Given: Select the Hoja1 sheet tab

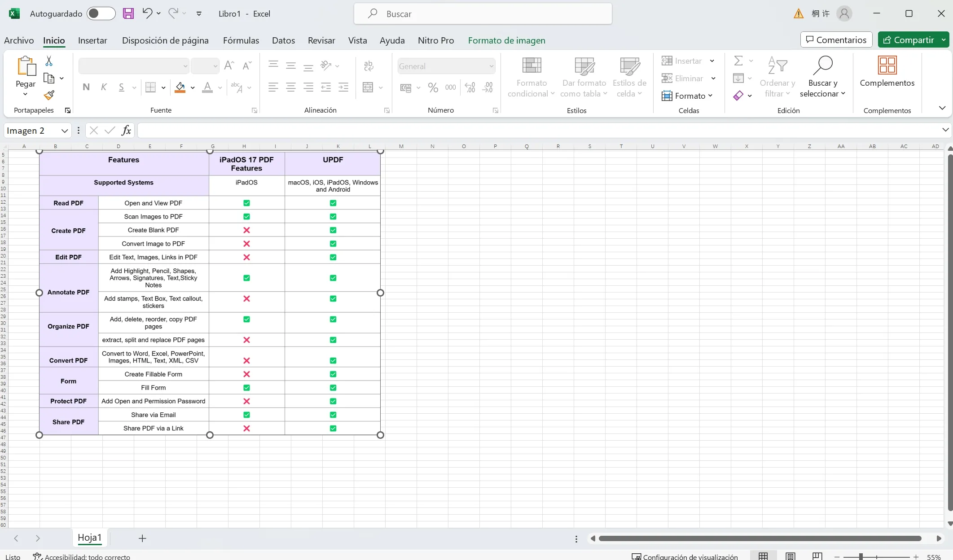Looking at the screenshot, I should click(x=90, y=538).
